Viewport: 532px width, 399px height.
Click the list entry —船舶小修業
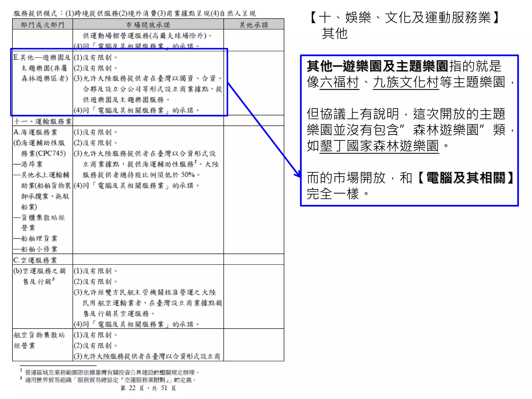35,249
